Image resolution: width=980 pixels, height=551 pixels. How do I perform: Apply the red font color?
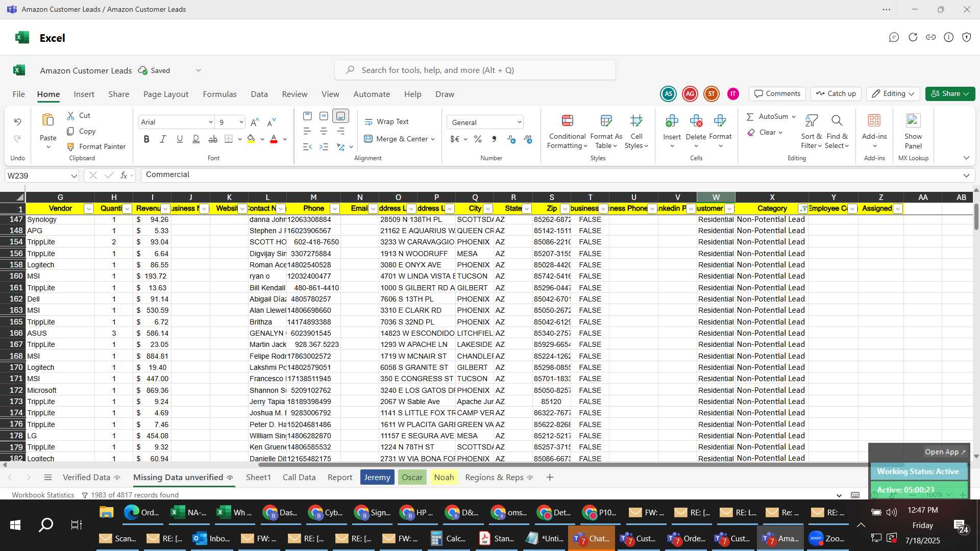coord(274,139)
